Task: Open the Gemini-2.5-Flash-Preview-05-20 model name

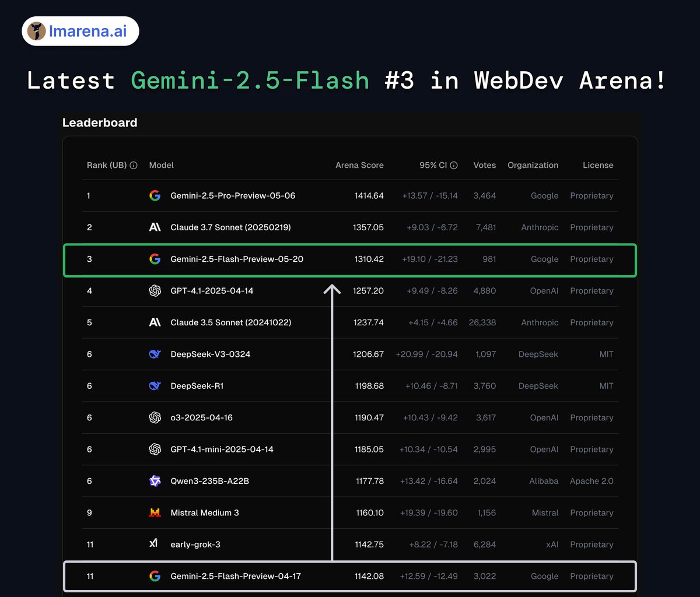Action: point(237,259)
